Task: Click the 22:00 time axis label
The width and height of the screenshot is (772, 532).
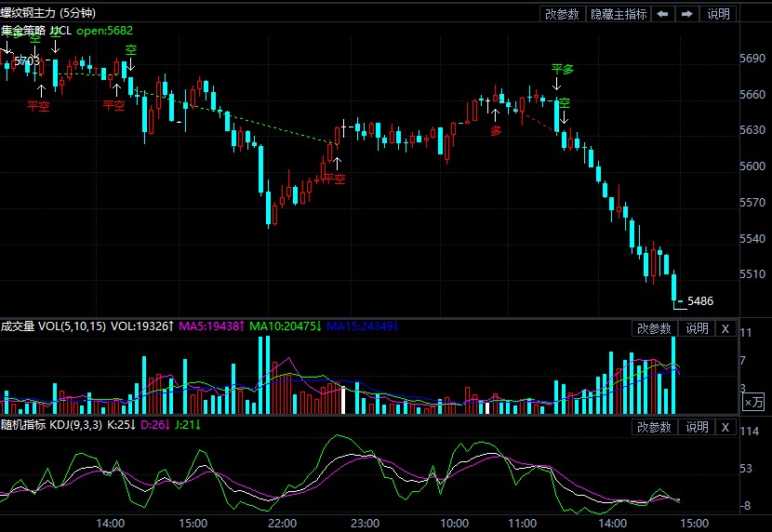Action: coord(282,523)
